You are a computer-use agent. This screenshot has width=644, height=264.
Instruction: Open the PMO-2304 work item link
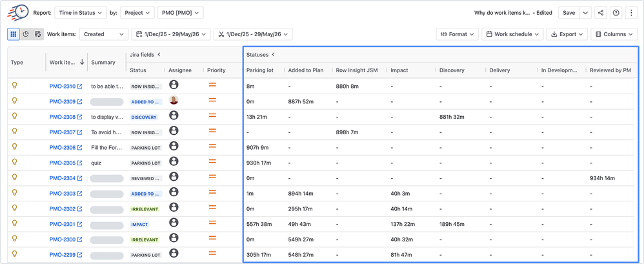pos(66,178)
